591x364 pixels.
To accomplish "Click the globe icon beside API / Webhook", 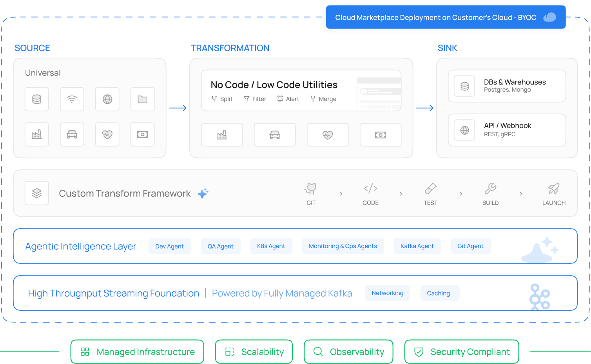I will pos(465,130).
